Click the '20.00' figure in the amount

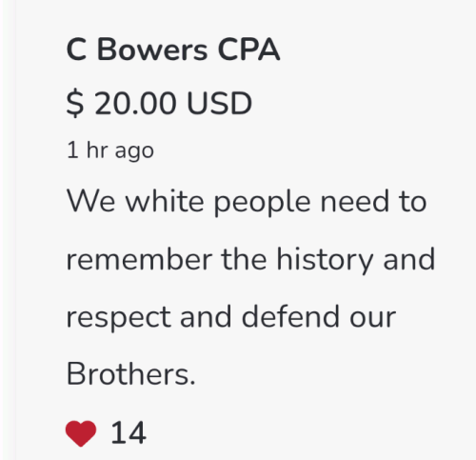point(135,103)
